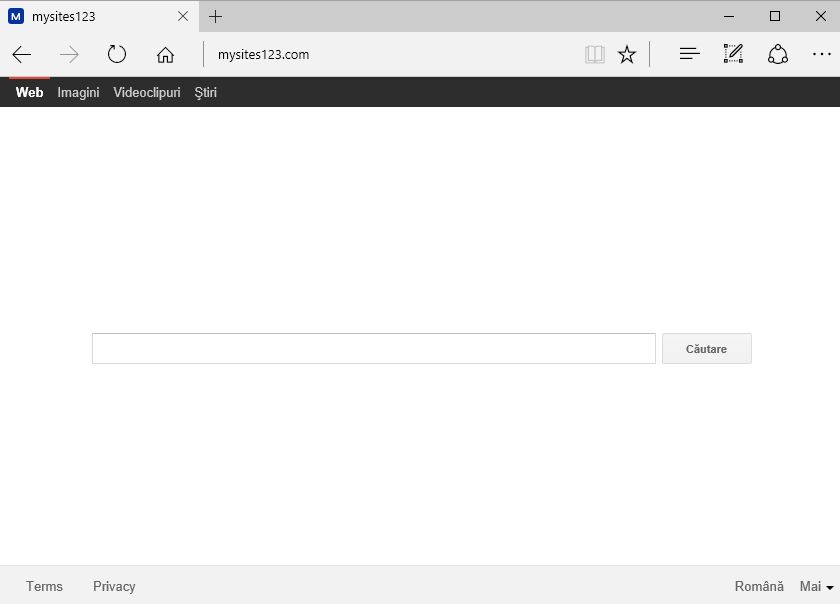
Task: Add page to favorites via star icon
Action: [x=627, y=54]
